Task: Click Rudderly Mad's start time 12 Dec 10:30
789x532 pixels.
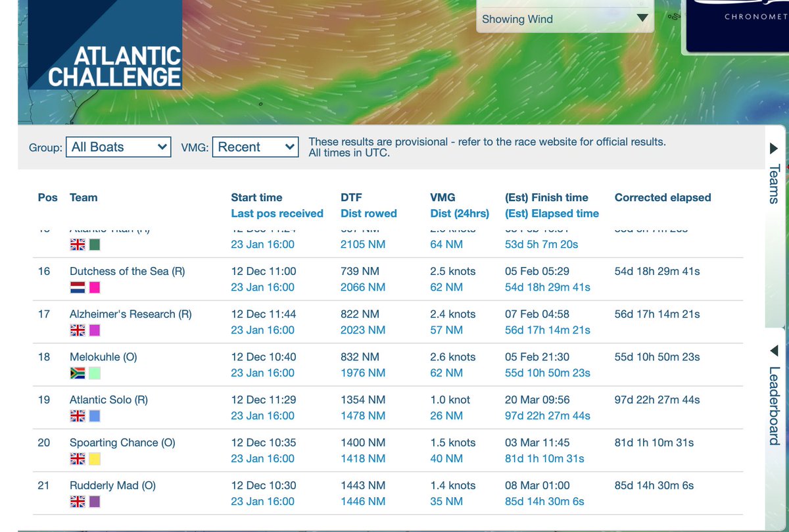Action: click(264, 485)
